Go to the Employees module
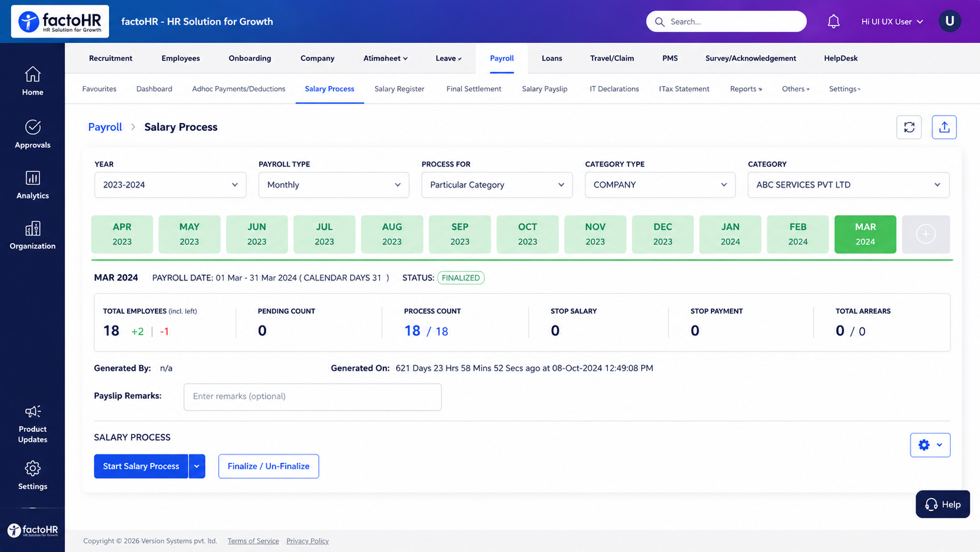 [181, 58]
